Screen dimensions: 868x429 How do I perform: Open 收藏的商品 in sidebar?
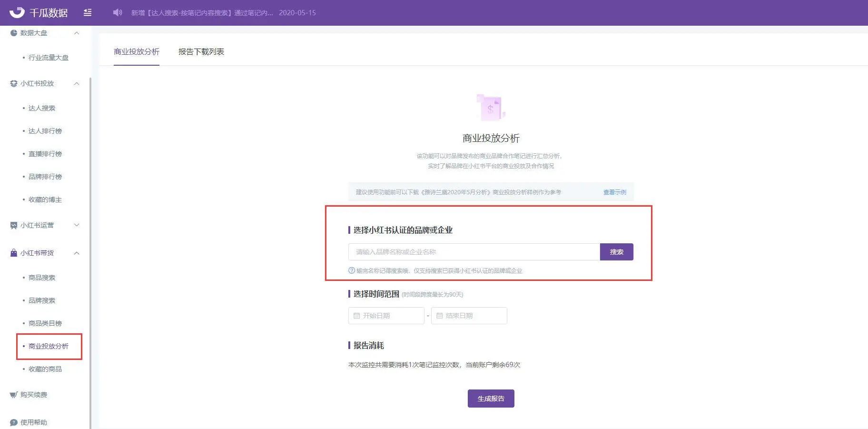[x=45, y=369]
